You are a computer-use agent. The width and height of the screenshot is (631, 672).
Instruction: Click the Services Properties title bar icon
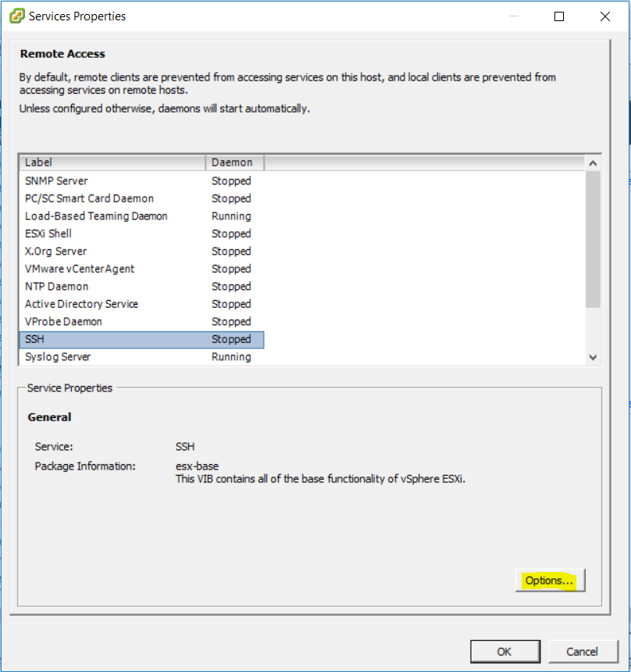point(17,16)
